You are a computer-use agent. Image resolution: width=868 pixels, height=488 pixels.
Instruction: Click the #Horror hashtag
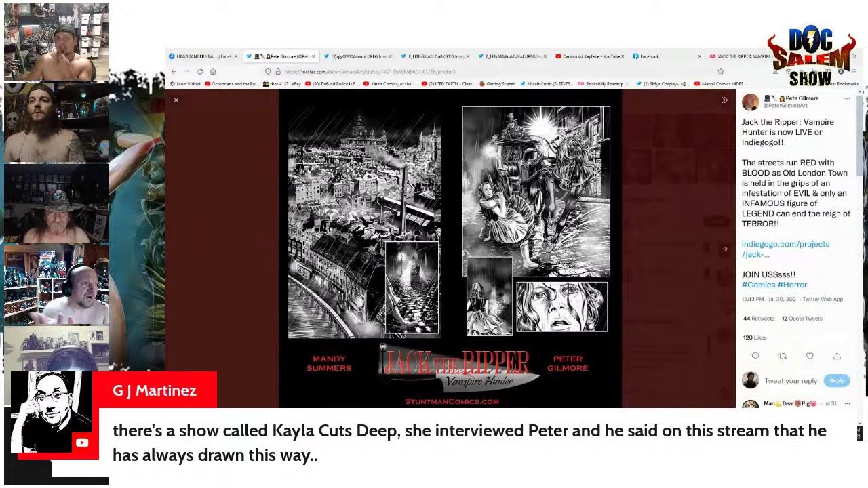[792, 285]
